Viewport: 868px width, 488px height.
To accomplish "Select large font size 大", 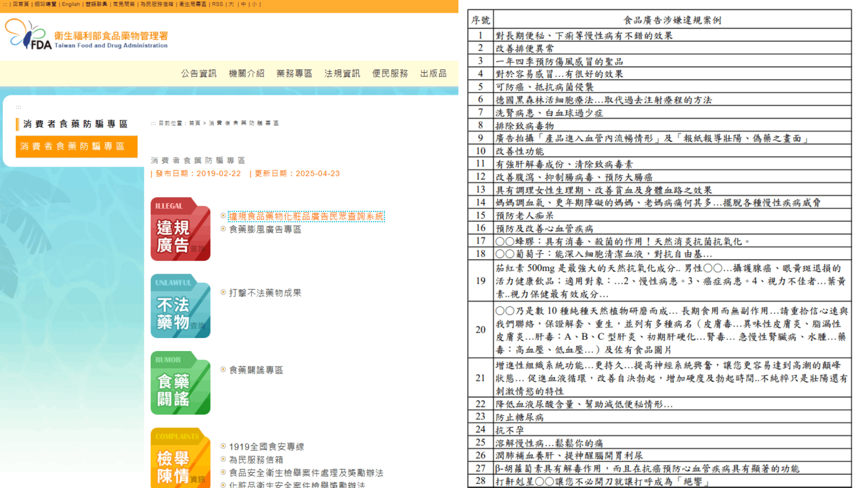I will 231,4.
